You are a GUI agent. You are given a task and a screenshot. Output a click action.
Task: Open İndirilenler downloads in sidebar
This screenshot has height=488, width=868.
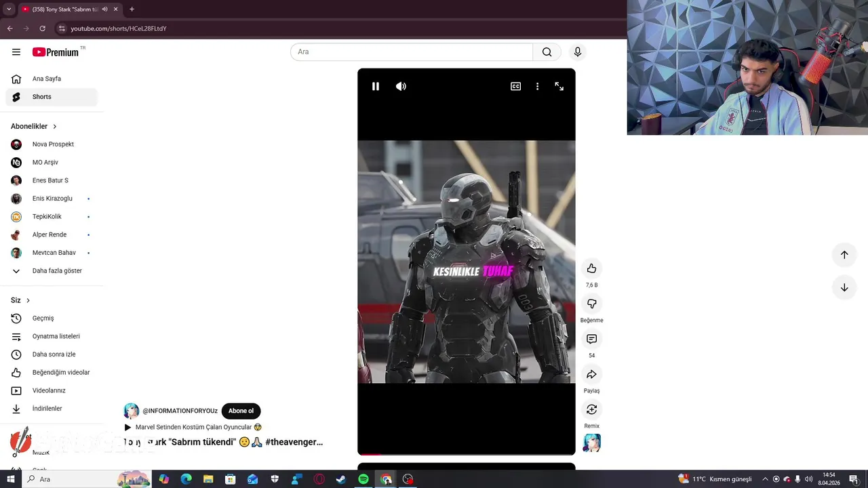click(52, 409)
